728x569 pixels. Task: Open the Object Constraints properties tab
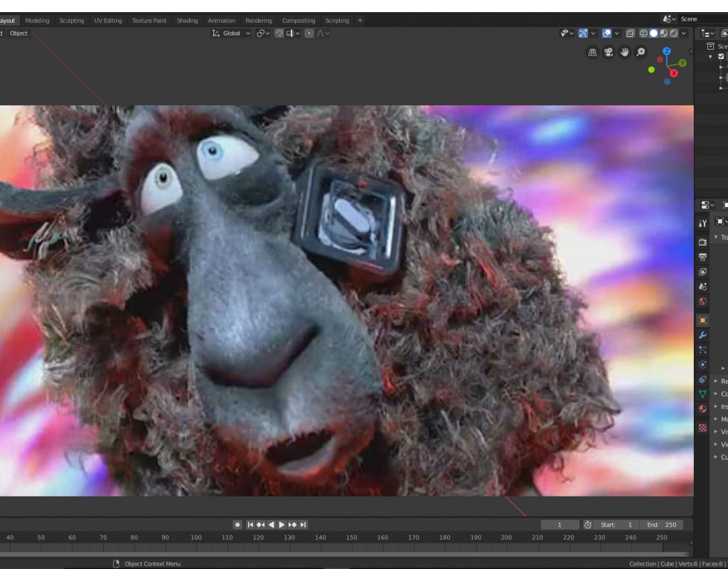click(702, 380)
